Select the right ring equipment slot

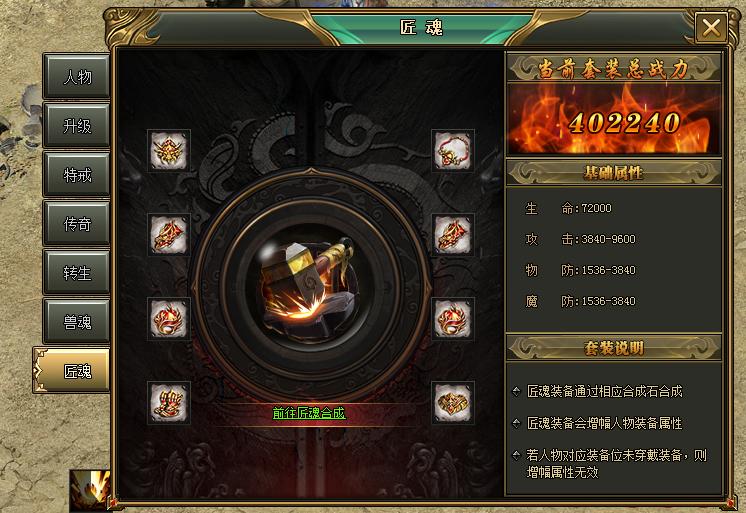pyautogui.click(x=453, y=318)
